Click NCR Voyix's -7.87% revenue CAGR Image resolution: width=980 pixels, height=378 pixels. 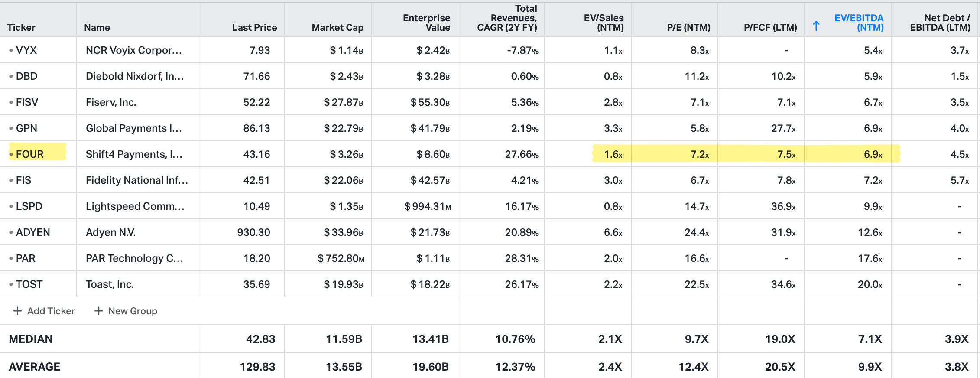[522, 50]
